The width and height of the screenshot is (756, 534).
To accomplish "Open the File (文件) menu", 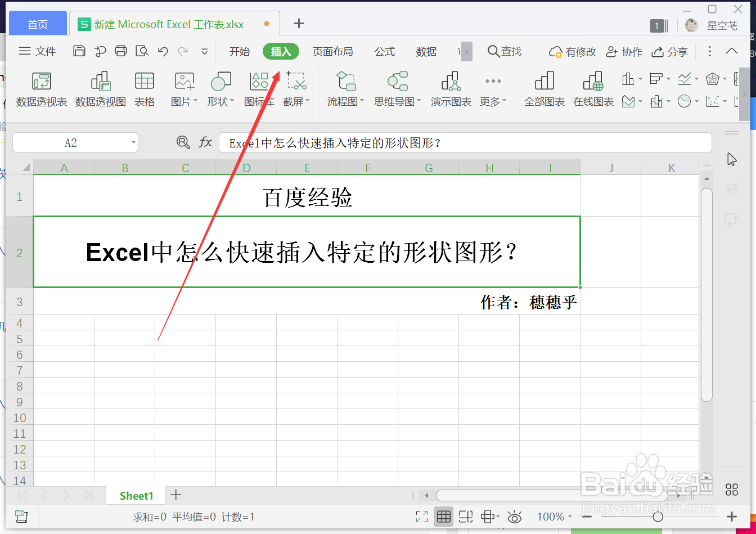I will click(37, 51).
